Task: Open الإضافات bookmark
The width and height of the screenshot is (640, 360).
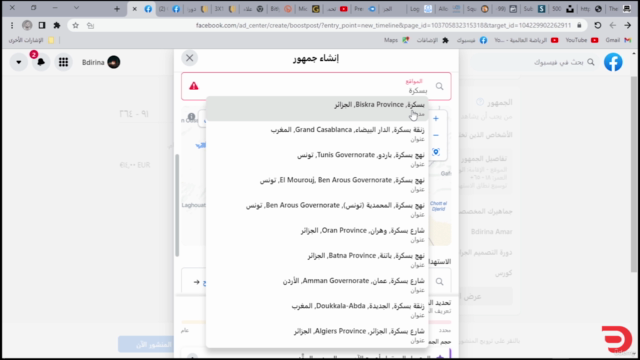Action: (x=433, y=40)
